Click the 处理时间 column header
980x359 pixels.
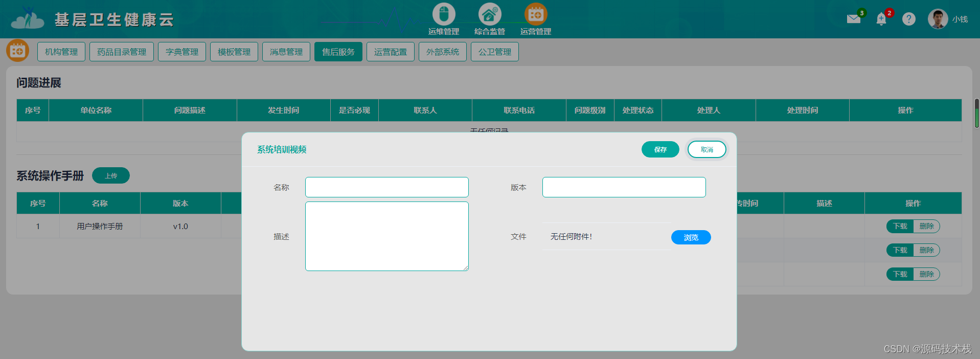(803, 110)
